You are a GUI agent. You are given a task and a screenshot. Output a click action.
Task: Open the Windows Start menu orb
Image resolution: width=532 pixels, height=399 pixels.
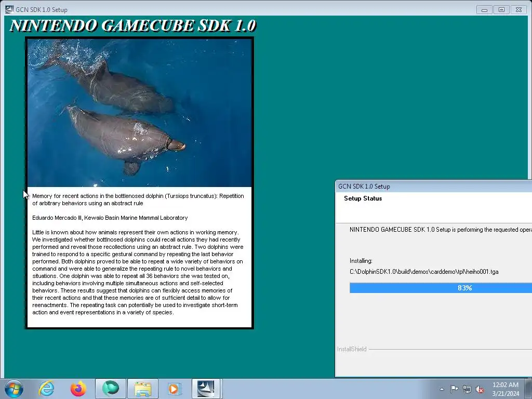pos(14,389)
